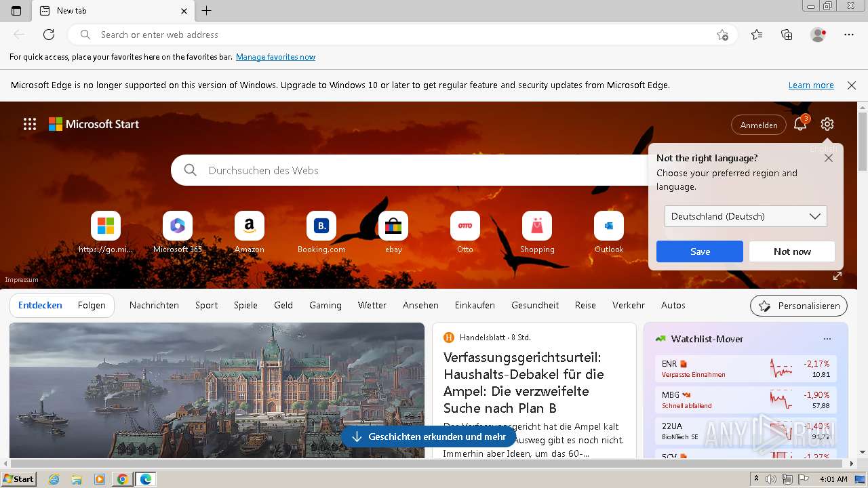The height and width of the screenshot is (488, 868).
Task: Open page settings gear icon
Action: [827, 124]
